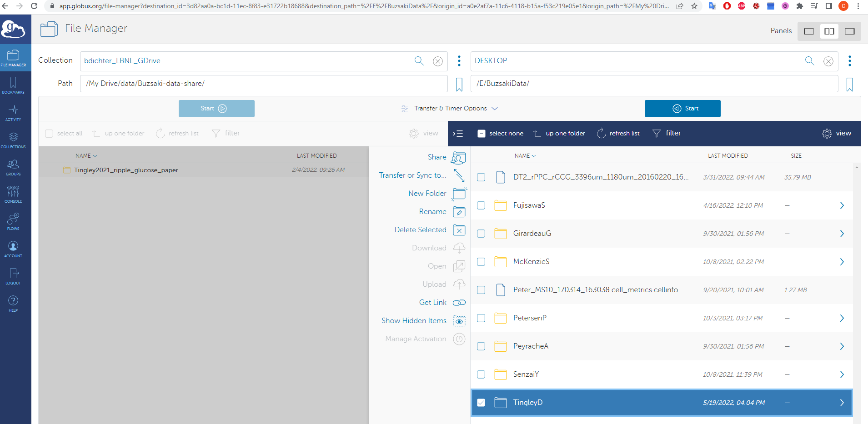Check the DT2_rPPC_rCCG file checkbox
This screenshot has width=868, height=424.
pyautogui.click(x=481, y=177)
